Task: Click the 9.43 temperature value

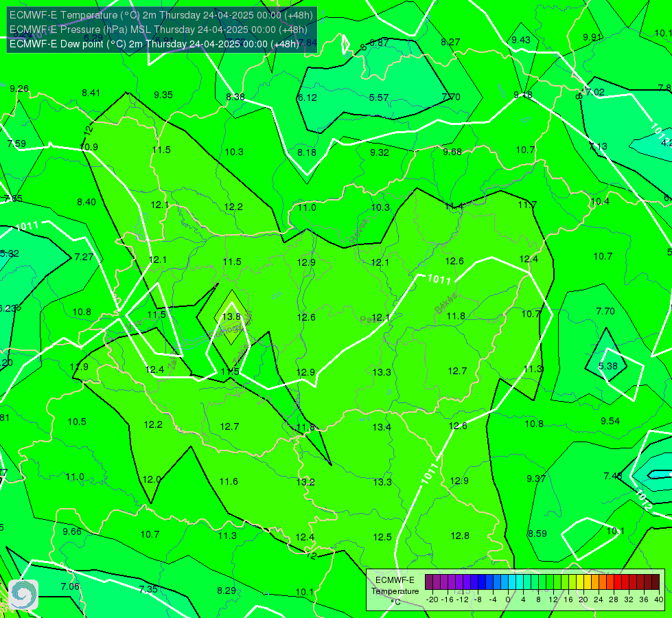Action: [x=521, y=40]
